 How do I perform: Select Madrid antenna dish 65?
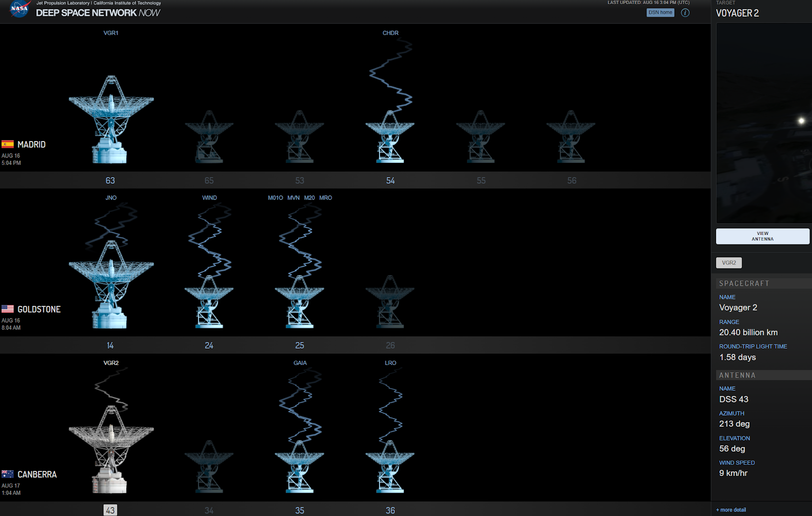coord(209,136)
